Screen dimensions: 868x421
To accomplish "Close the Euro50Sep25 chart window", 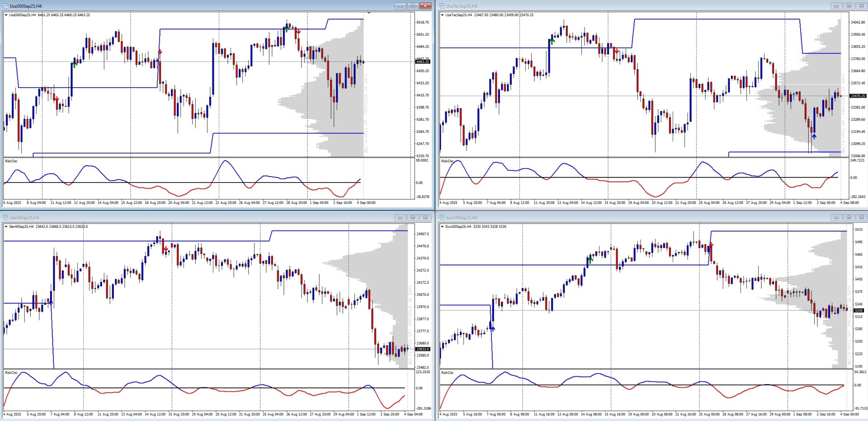I will click(861, 217).
